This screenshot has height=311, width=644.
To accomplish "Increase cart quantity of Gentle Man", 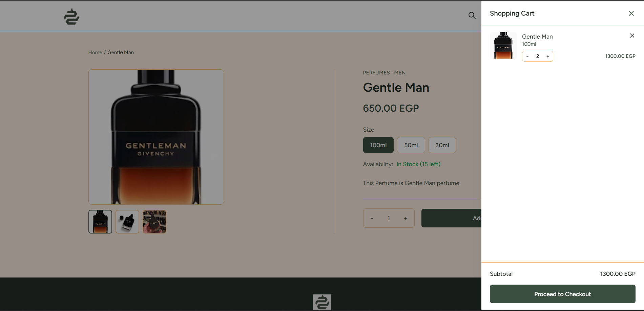I will pyautogui.click(x=548, y=56).
